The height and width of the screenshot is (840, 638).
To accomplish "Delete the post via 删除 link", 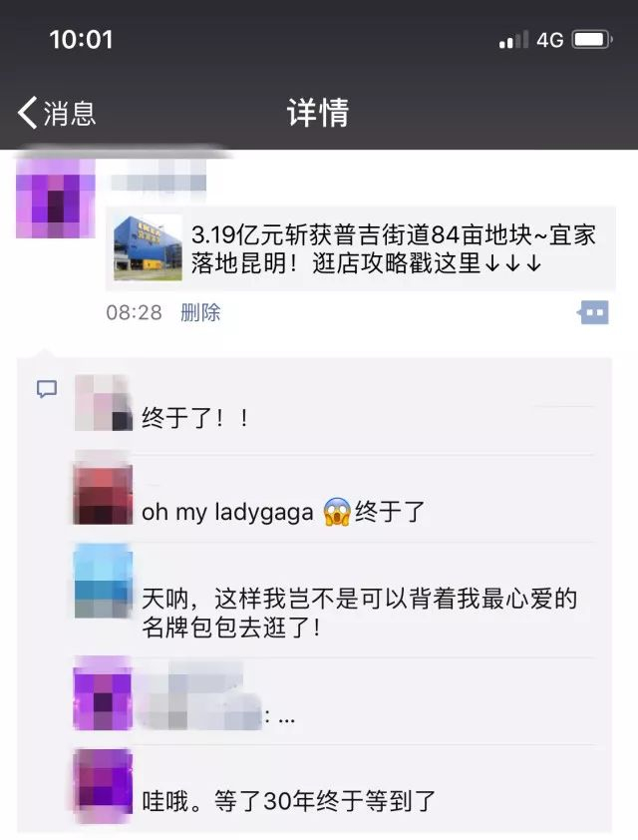I will [200, 312].
